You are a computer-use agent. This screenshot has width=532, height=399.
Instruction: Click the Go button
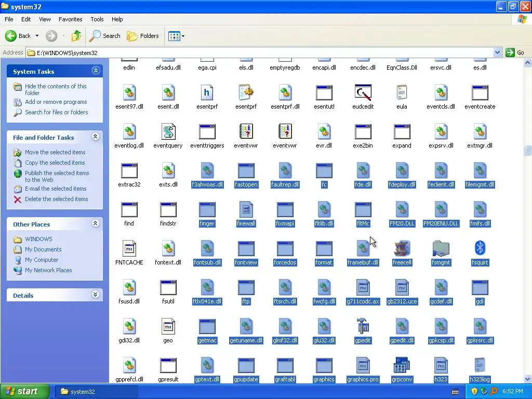point(515,52)
